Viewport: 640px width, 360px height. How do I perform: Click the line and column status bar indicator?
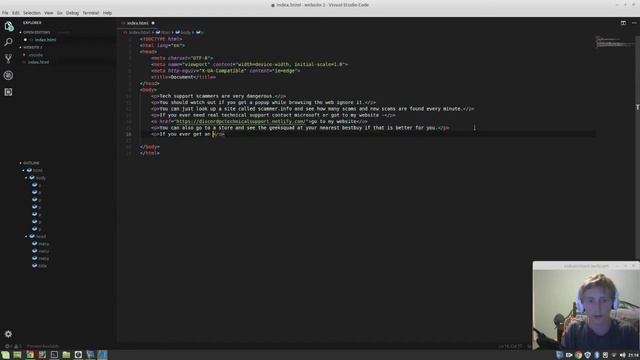[509, 346]
